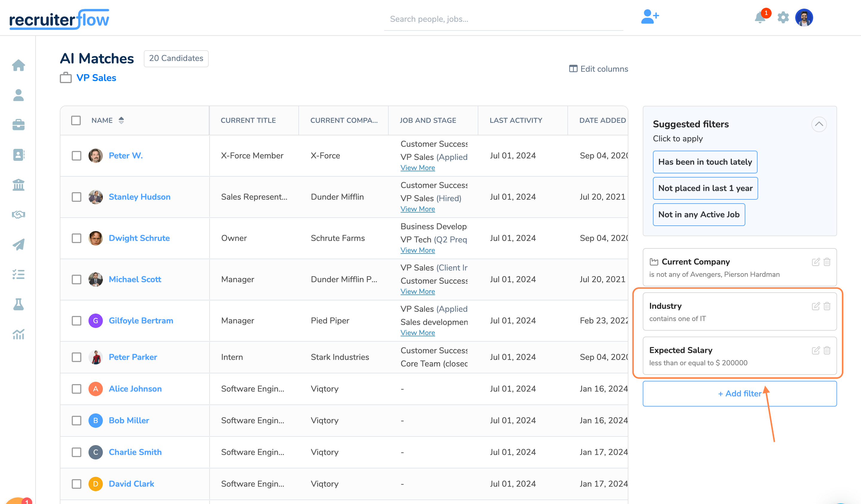This screenshot has height=504, width=861.
Task: Open the Campaigns paper-plane sidebar icon
Action: (19, 244)
